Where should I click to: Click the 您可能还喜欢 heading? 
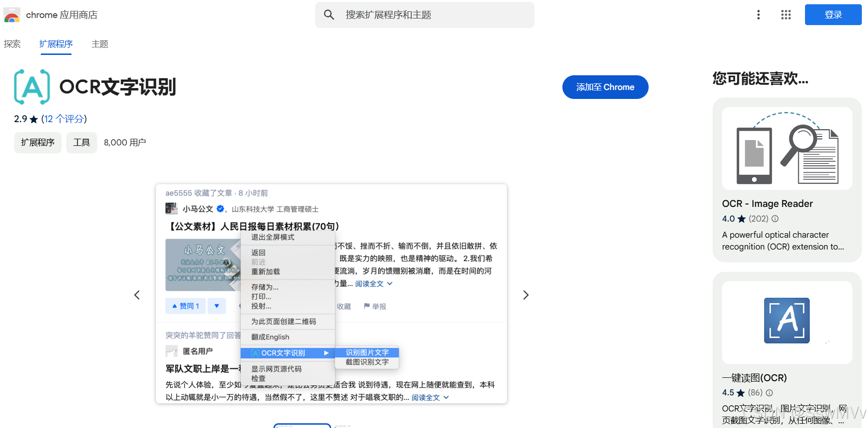[x=760, y=79]
